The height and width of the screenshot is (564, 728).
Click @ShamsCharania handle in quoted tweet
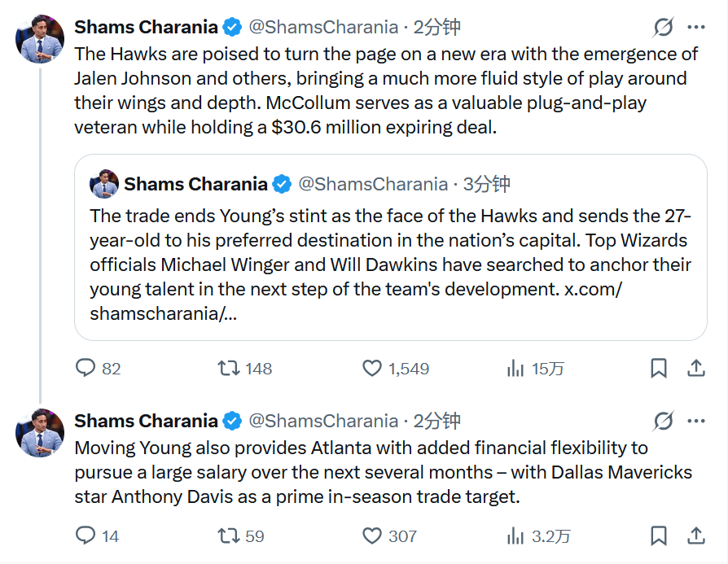373,185
